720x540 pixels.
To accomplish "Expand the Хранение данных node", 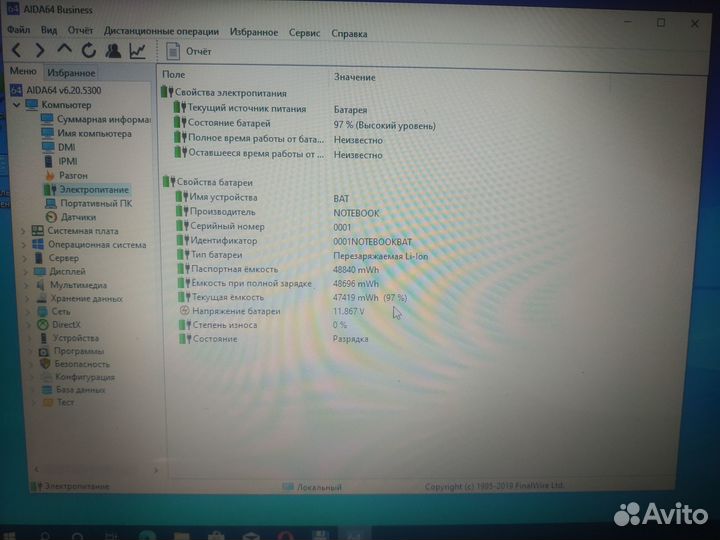I will click(x=27, y=298).
